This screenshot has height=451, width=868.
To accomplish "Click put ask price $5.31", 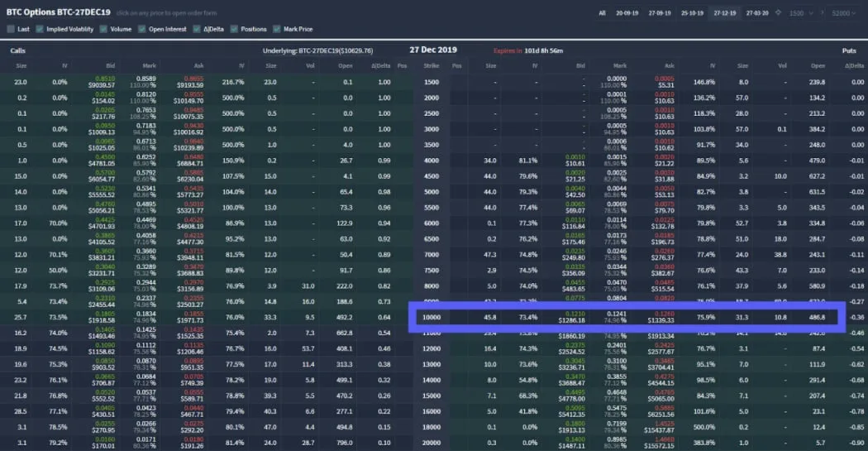I will coord(666,85).
